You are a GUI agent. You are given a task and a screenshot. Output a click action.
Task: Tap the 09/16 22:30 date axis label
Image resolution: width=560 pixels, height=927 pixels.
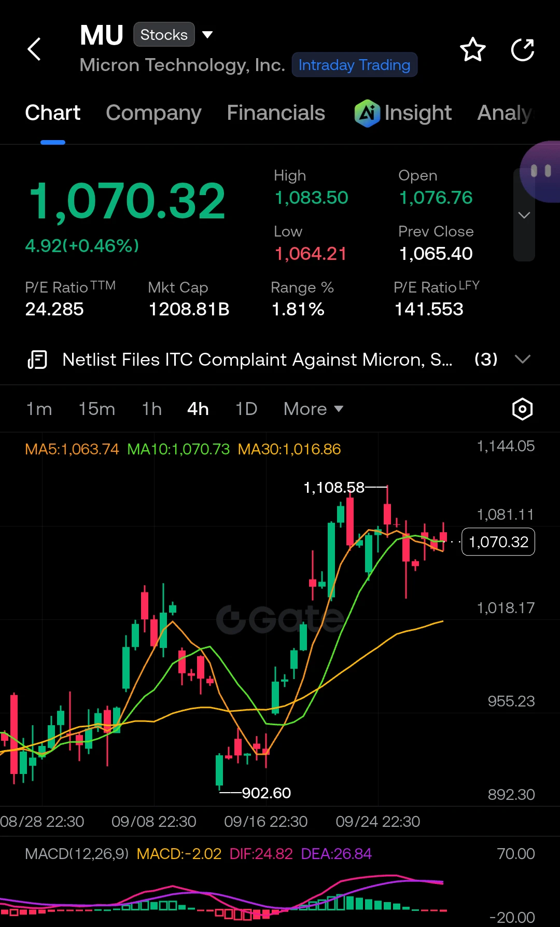point(266,822)
